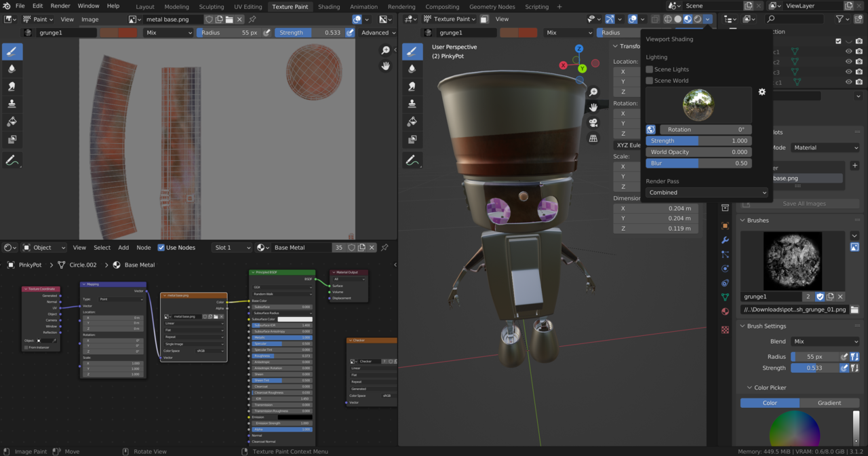Image resolution: width=868 pixels, height=456 pixels.
Task: Open the Blend Mix dropdown in Brush Settings
Action: coord(825,341)
